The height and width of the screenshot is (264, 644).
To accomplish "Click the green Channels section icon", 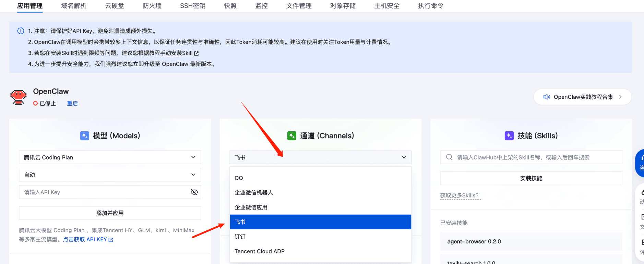I will (291, 136).
